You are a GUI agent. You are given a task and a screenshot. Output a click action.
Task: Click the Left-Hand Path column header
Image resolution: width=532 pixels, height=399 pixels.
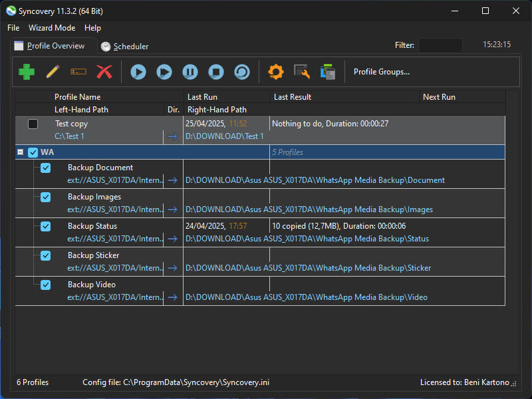click(81, 110)
